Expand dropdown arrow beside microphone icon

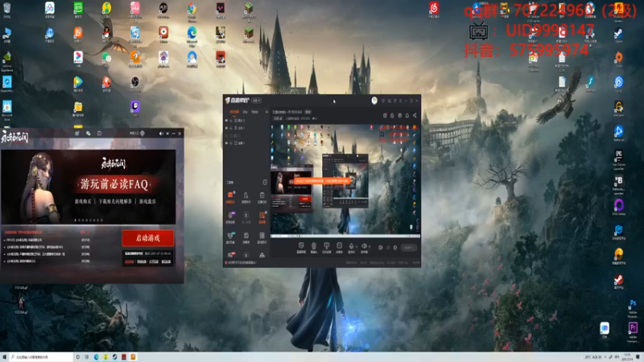coord(356,247)
